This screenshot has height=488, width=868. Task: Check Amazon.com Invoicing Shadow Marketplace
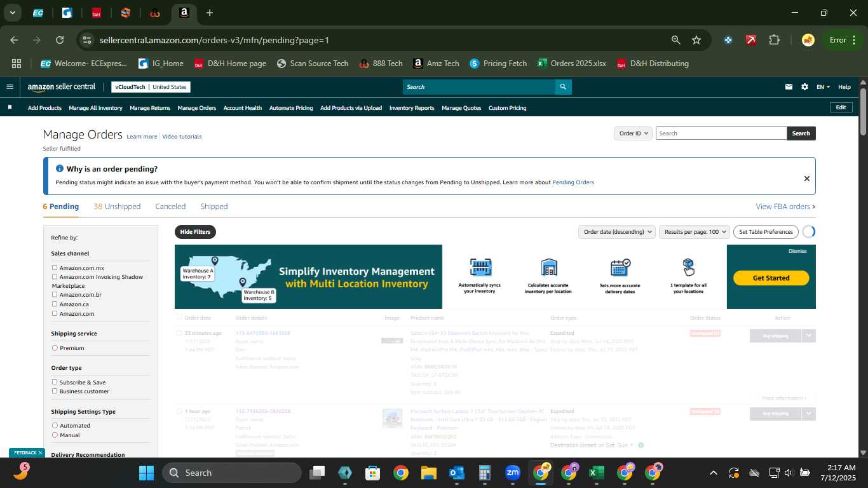[x=55, y=277]
